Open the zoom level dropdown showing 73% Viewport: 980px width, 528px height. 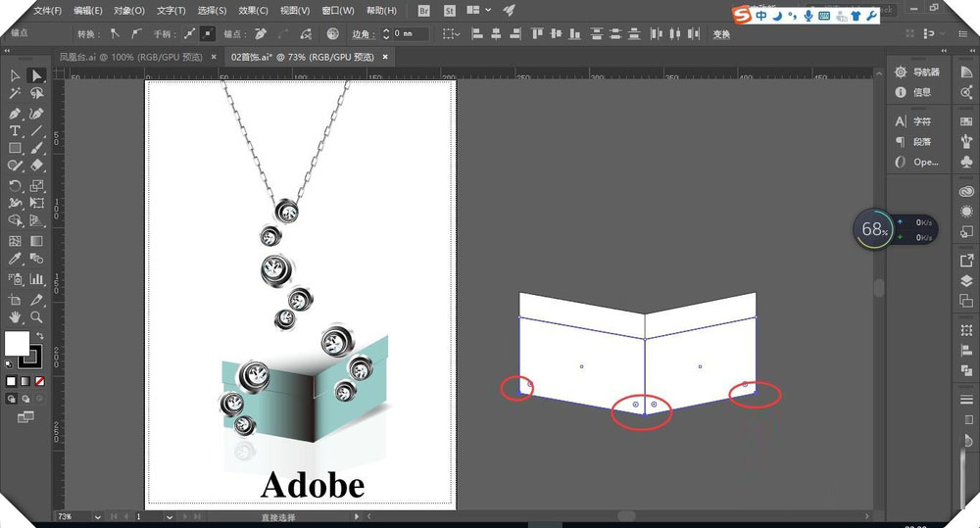(96, 515)
